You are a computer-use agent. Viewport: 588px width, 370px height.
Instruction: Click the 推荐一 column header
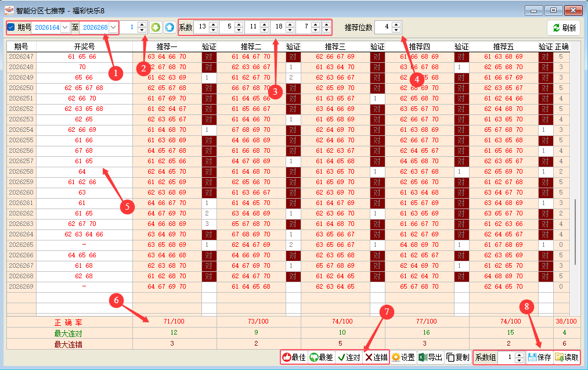(167, 46)
